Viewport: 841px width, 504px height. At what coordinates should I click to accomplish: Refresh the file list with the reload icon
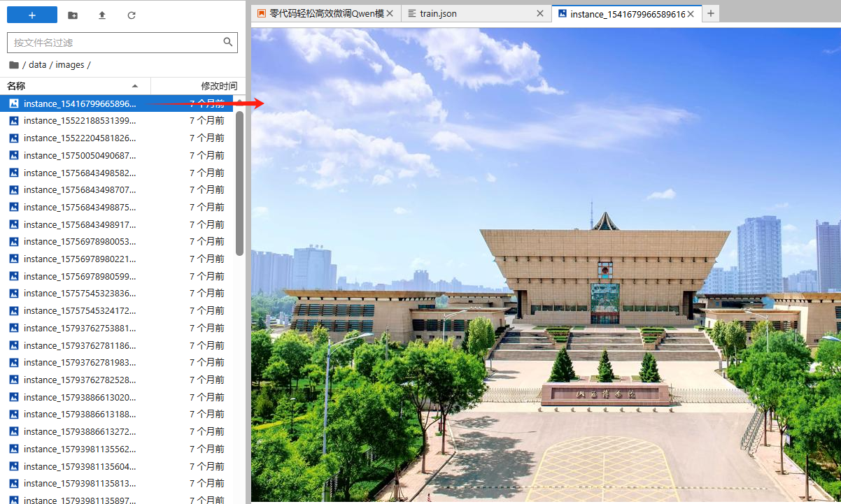132,15
